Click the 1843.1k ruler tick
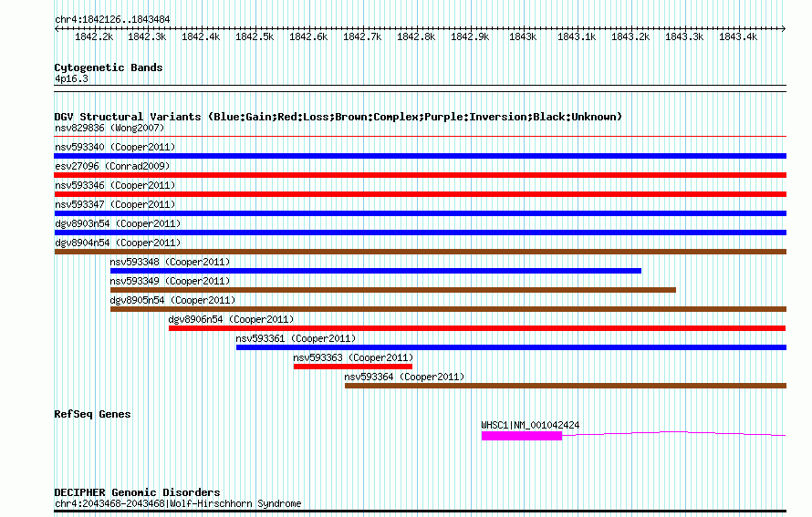812x517 pixels. click(577, 36)
